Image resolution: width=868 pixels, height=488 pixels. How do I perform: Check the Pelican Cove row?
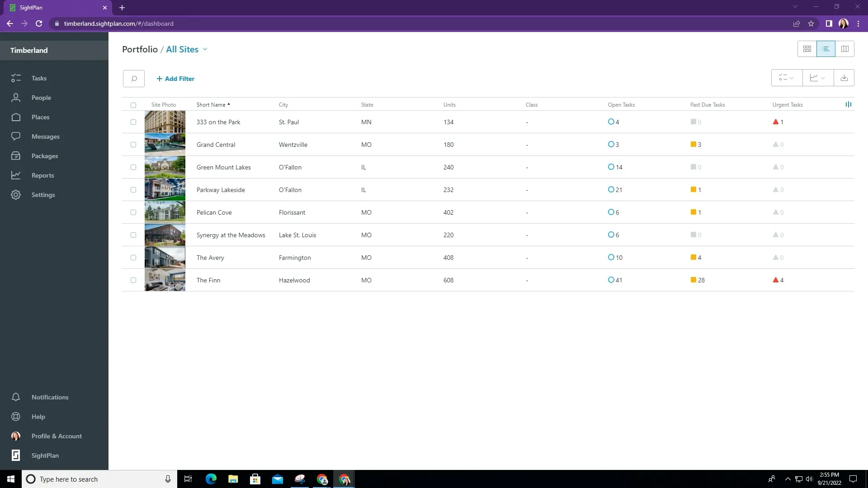tap(133, 212)
